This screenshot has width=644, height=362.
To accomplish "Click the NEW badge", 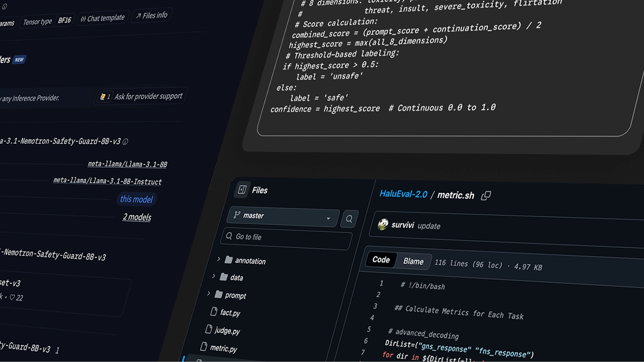I will coord(19,60).
